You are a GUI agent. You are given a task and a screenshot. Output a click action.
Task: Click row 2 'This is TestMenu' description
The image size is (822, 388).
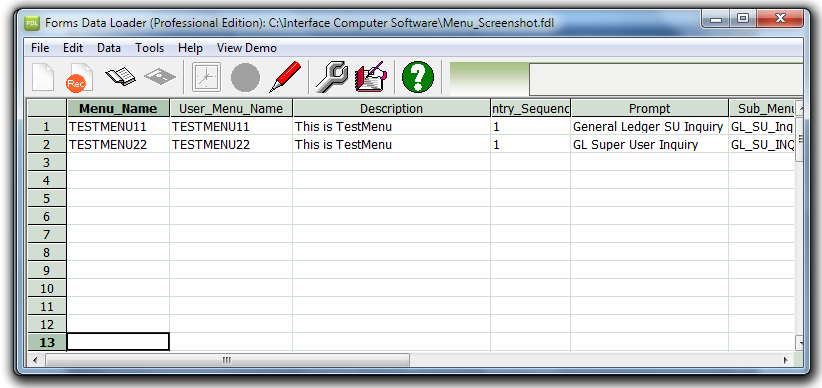392,144
